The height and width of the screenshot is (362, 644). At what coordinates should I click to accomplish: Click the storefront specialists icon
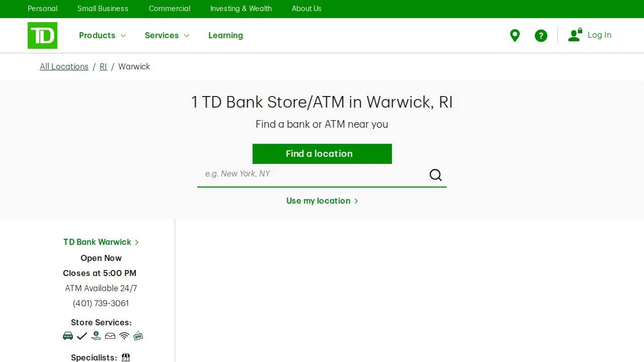(126, 357)
